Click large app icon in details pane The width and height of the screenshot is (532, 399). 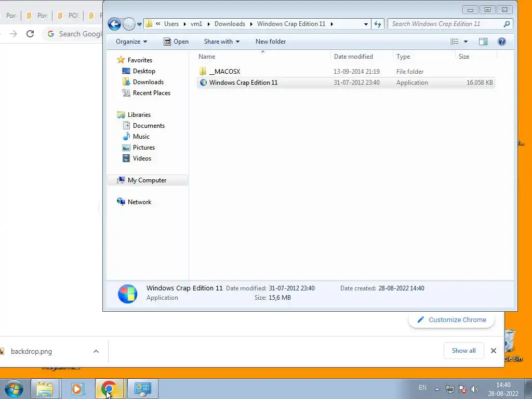(x=128, y=294)
